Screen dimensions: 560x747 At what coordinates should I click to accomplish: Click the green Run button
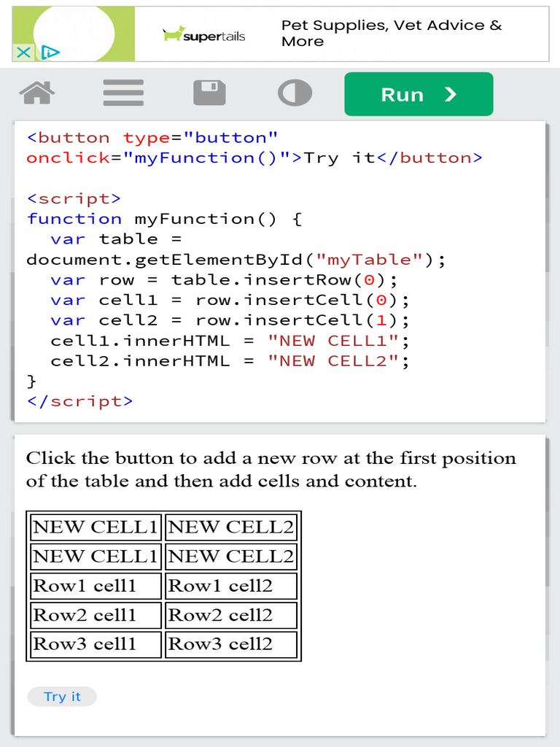click(x=419, y=94)
